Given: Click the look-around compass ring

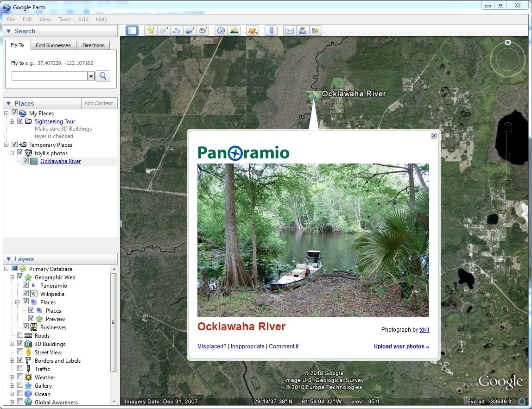Looking at the screenshot, I should pos(507,59).
